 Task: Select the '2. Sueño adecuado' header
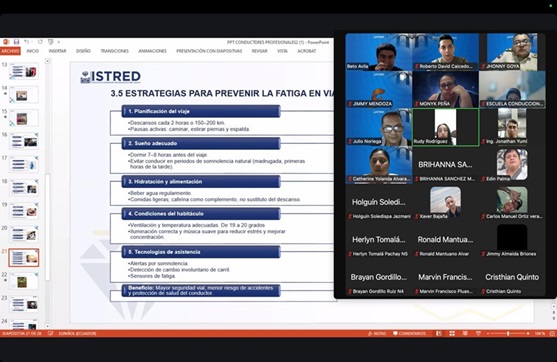point(201,143)
